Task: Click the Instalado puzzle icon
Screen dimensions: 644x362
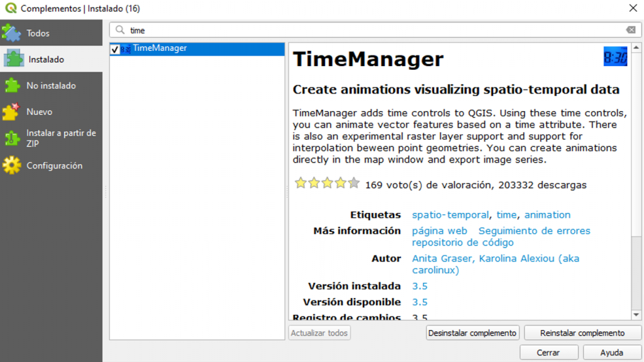Action: tap(14, 59)
